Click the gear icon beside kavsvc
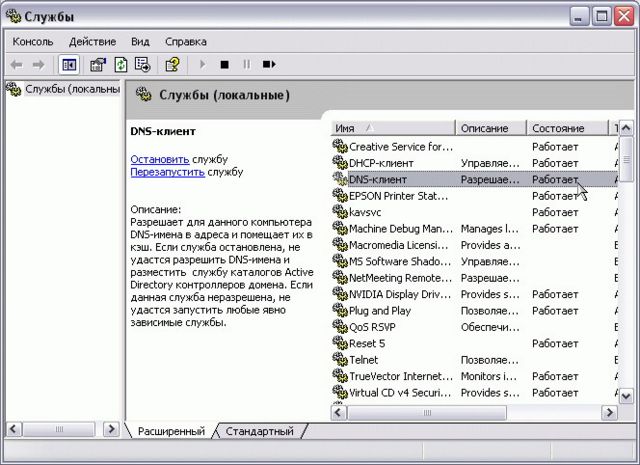Image resolution: width=640 pixels, height=465 pixels. click(340, 211)
